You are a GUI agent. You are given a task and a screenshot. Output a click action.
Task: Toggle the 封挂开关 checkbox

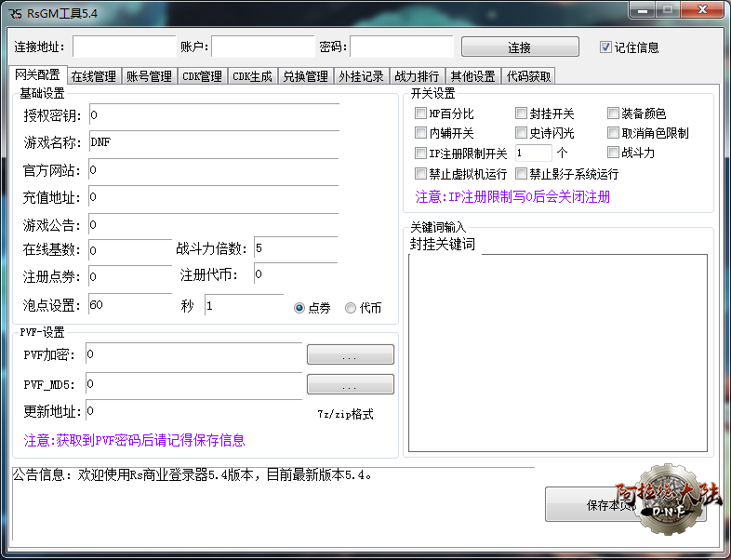pyautogui.click(x=522, y=113)
